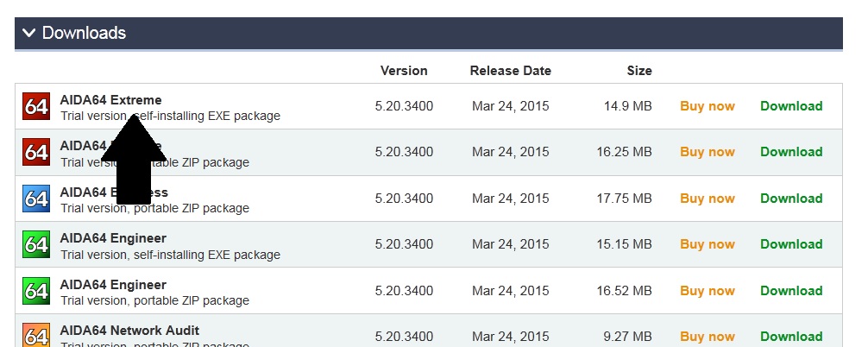The image size is (868, 347).
Task: Choose Buy now for the Engineer EXE package
Action: coord(707,244)
